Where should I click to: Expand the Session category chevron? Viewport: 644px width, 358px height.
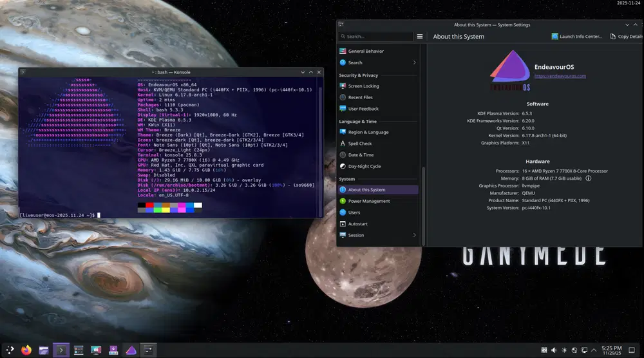coord(414,235)
